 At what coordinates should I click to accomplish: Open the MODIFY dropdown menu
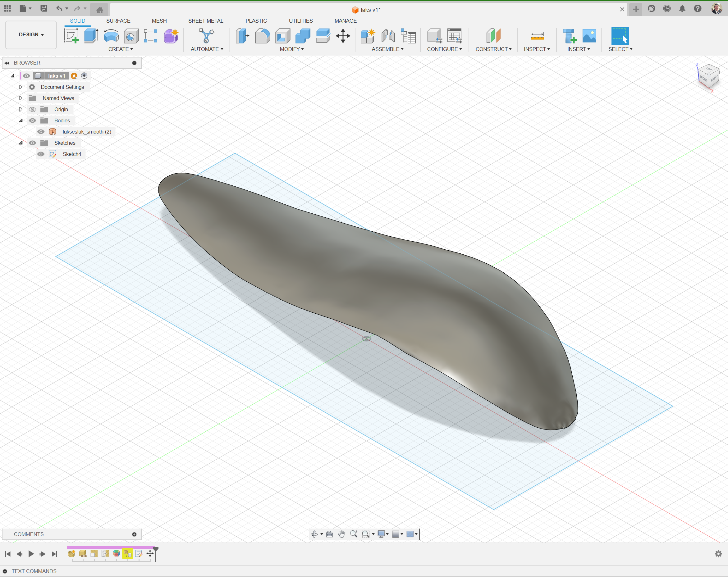pyautogui.click(x=292, y=49)
